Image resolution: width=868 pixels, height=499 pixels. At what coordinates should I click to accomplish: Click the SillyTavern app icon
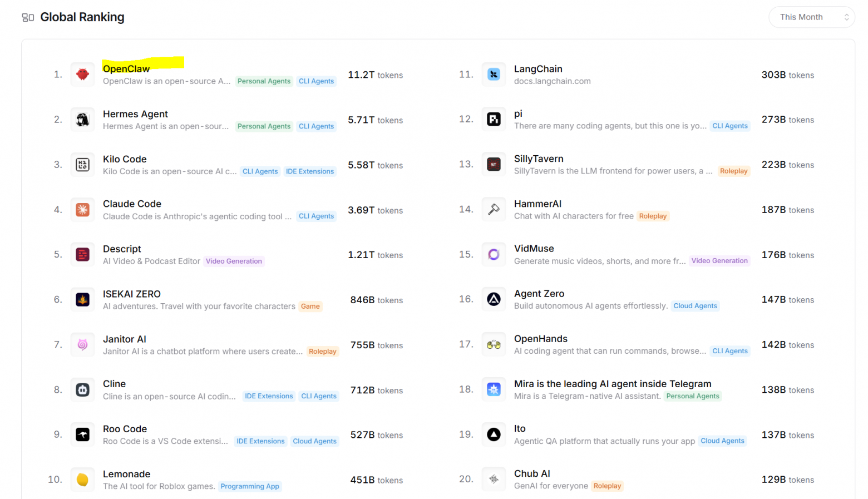pos(494,164)
